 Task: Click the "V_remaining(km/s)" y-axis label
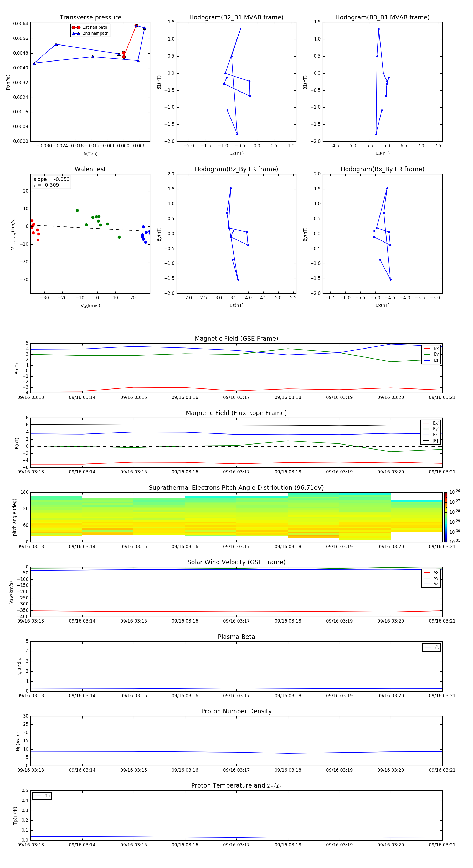point(13,234)
